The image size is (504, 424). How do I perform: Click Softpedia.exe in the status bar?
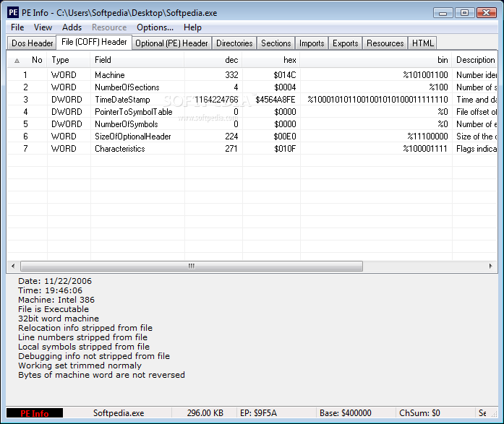click(119, 413)
